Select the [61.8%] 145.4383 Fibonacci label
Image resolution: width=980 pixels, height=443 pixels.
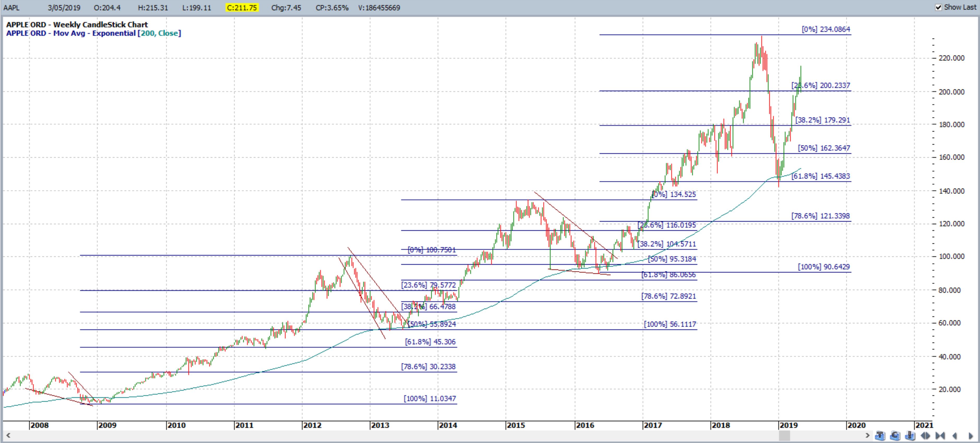(820, 176)
